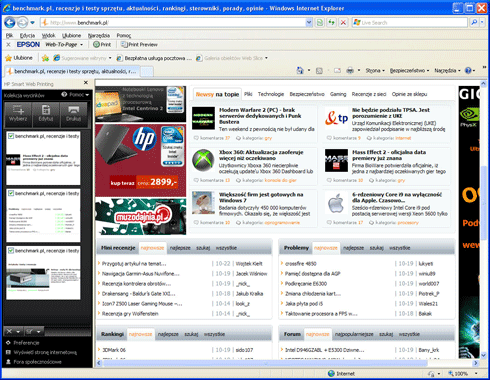Image resolution: width=490 pixels, height=380 pixels.
Task: Click the Read mail icon in command bar
Action: tap(337, 70)
